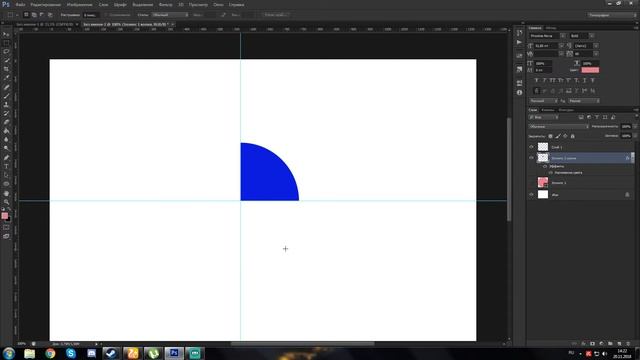The width and height of the screenshot is (640, 360).
Task: Open the layer filter kind dropdown
Action: pos(543,118)
